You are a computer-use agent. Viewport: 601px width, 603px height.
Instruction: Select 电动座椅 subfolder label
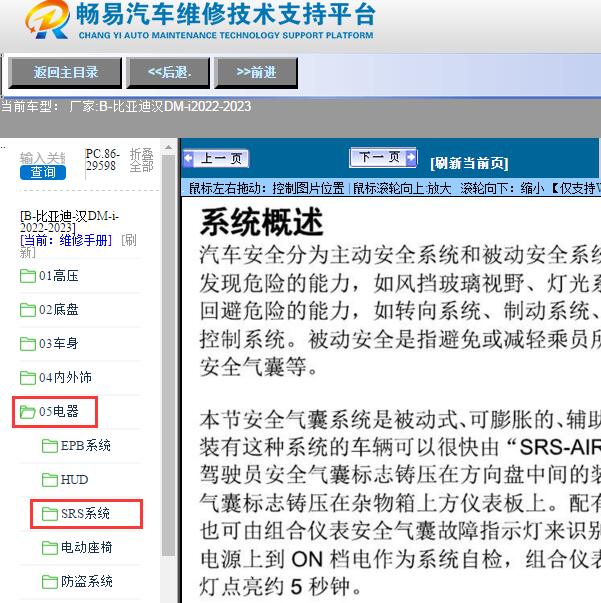pyautogui.click(x=87, y=547)
